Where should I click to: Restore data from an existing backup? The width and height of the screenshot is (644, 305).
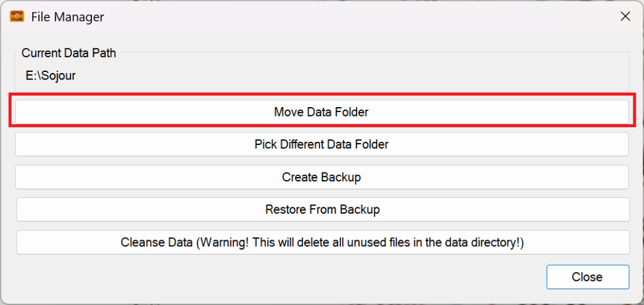point(322,209)
